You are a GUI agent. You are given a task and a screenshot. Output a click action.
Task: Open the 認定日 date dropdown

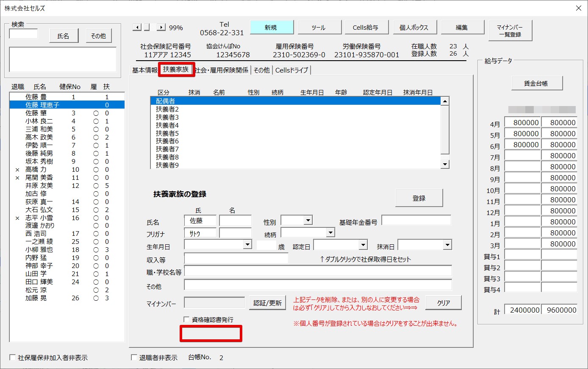pyautogui.click(x=363, y=245)
